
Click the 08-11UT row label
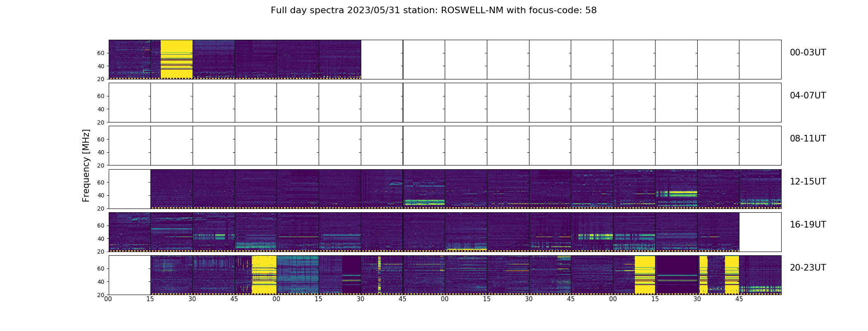[808, 139]
